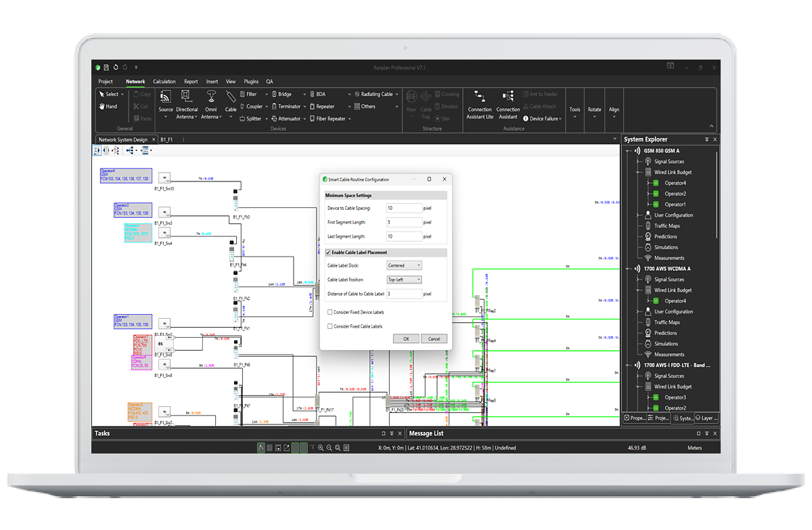The image size is (812, 530).
Task: Cancel the Smart Cable Routine dialog
Action: [434, 338]
